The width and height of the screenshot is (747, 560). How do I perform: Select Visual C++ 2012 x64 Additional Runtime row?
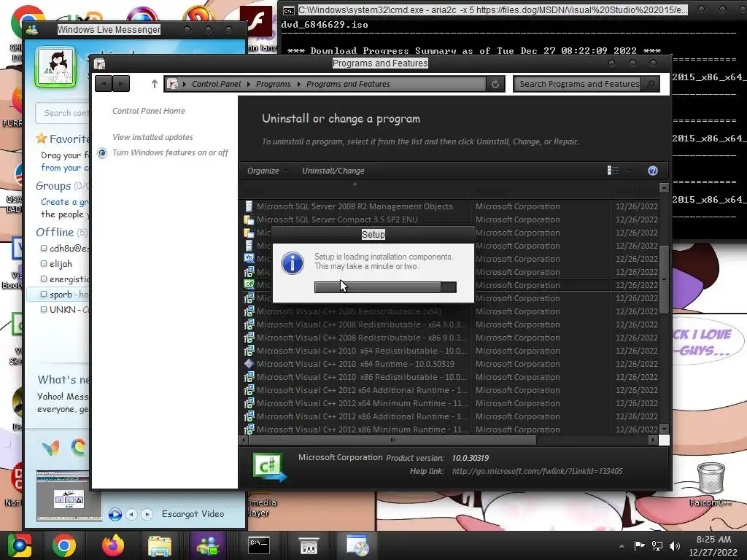(x=362, y=390)
